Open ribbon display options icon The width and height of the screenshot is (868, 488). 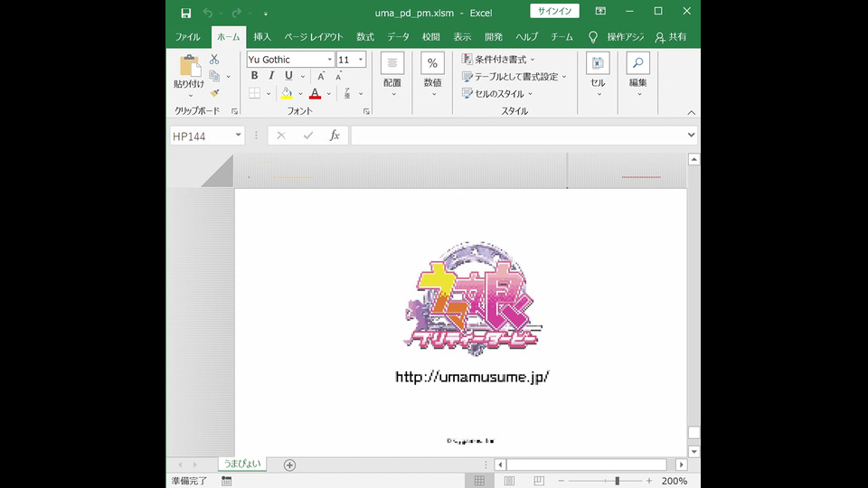[600, 11]
